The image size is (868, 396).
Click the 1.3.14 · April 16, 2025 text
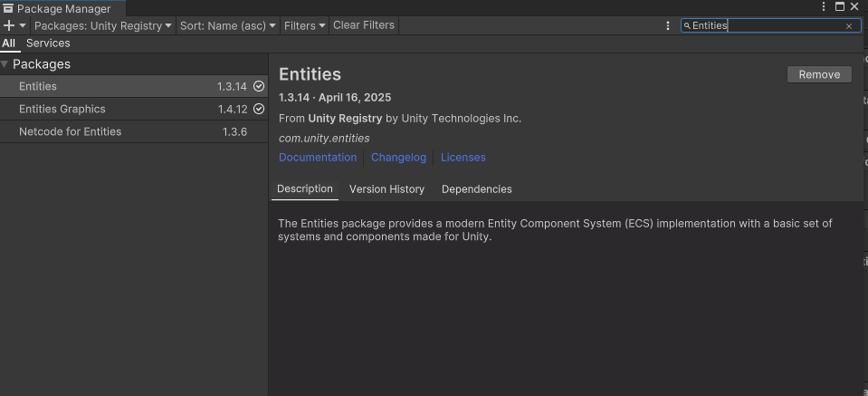click(334, 98)
